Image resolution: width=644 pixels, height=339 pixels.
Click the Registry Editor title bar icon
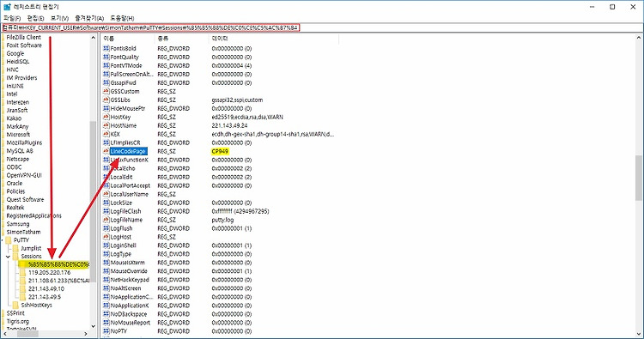click(7, 7)
